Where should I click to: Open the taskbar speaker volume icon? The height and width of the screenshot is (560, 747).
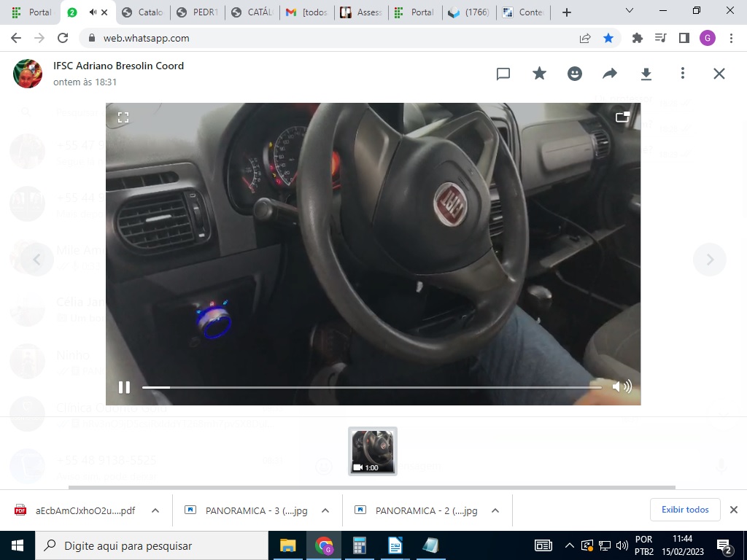[x=622, y=545]
